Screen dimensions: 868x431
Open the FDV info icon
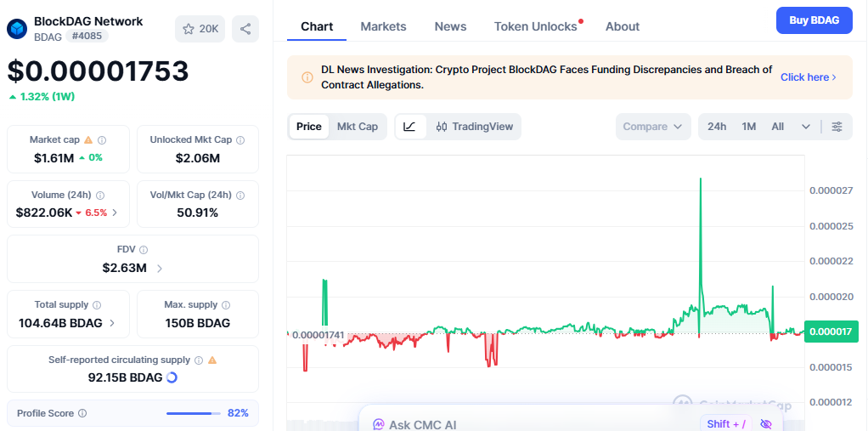point(144,250)
